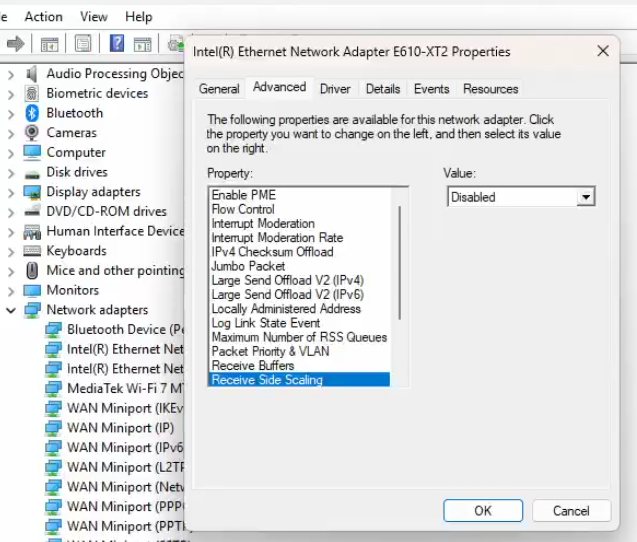Click the Biometric devices fingerprint icon

click(x=32, y=93)
